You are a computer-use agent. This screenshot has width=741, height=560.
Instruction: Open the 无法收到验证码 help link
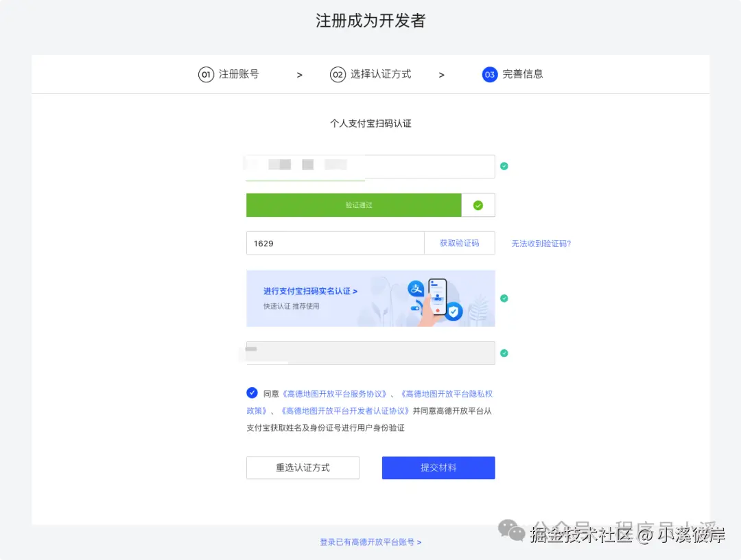pos(541,243)
